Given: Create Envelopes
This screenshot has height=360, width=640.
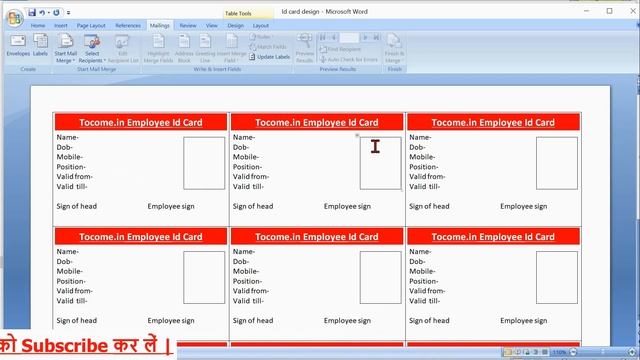Looking at the screenshot, I should [18, 45].
